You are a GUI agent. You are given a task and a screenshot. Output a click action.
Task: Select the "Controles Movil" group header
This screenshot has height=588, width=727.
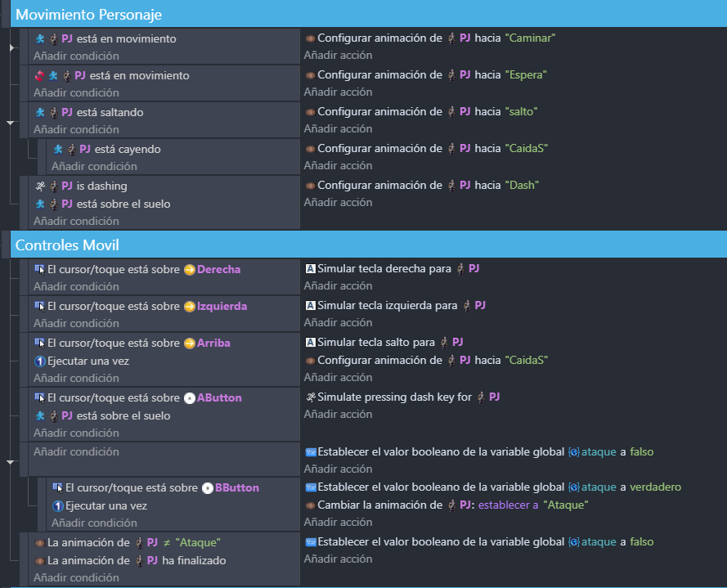click(68, 245)
